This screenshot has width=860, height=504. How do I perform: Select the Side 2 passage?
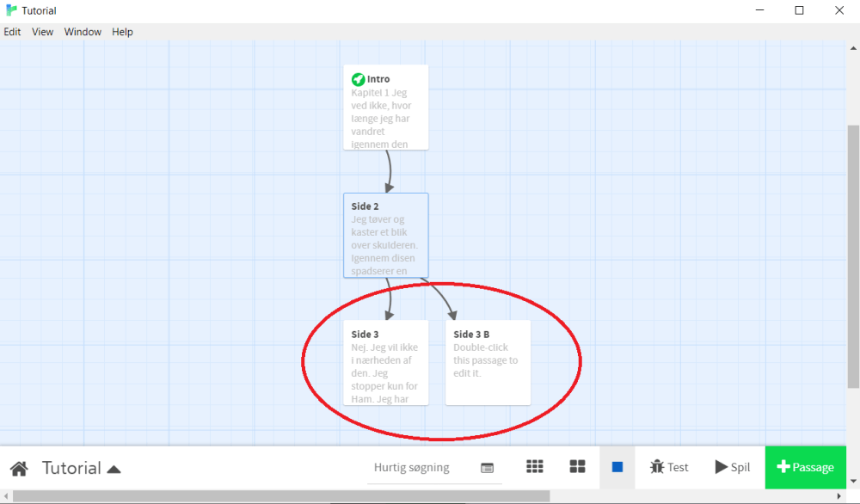tap(385, 235)
